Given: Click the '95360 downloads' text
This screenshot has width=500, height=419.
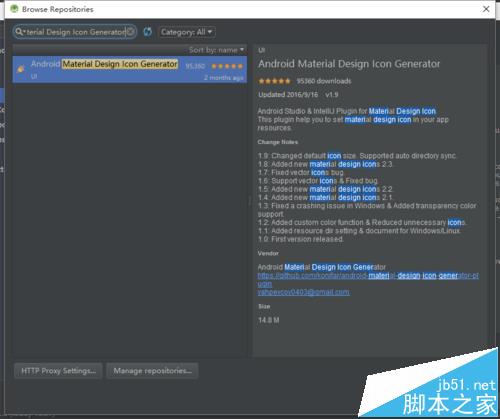Looking at the screenshot, I should (x=324, y=81).
